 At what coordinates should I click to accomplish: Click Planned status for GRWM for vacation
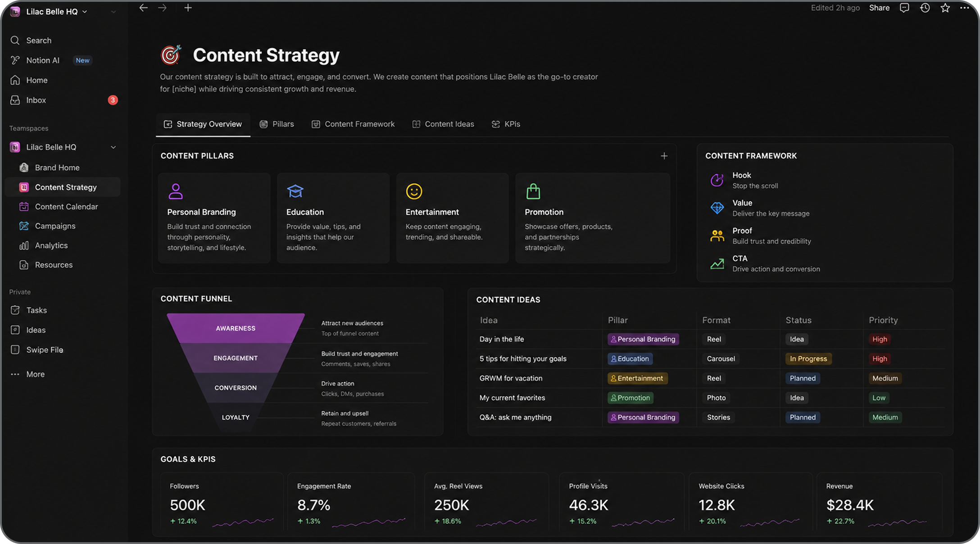coord(803,378)
